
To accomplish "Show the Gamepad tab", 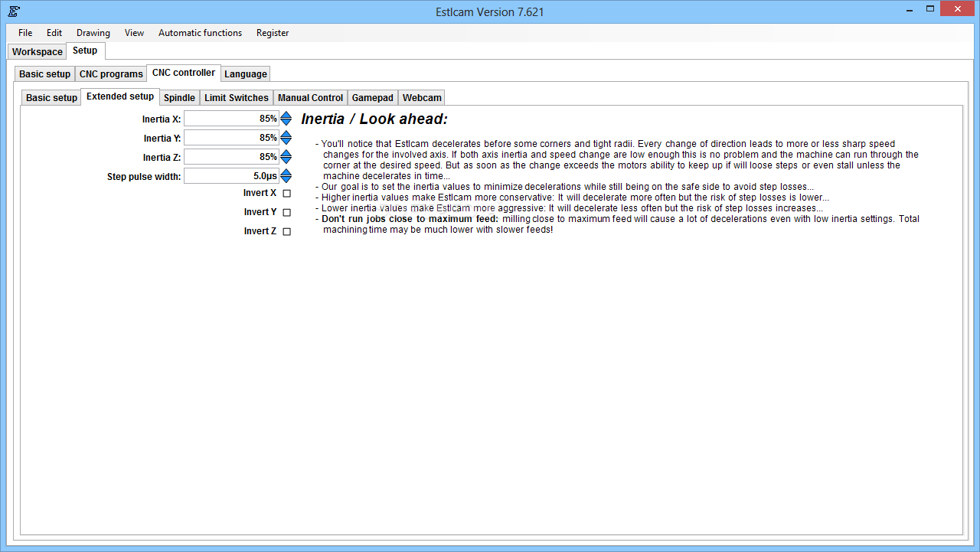I will point(373,98).
